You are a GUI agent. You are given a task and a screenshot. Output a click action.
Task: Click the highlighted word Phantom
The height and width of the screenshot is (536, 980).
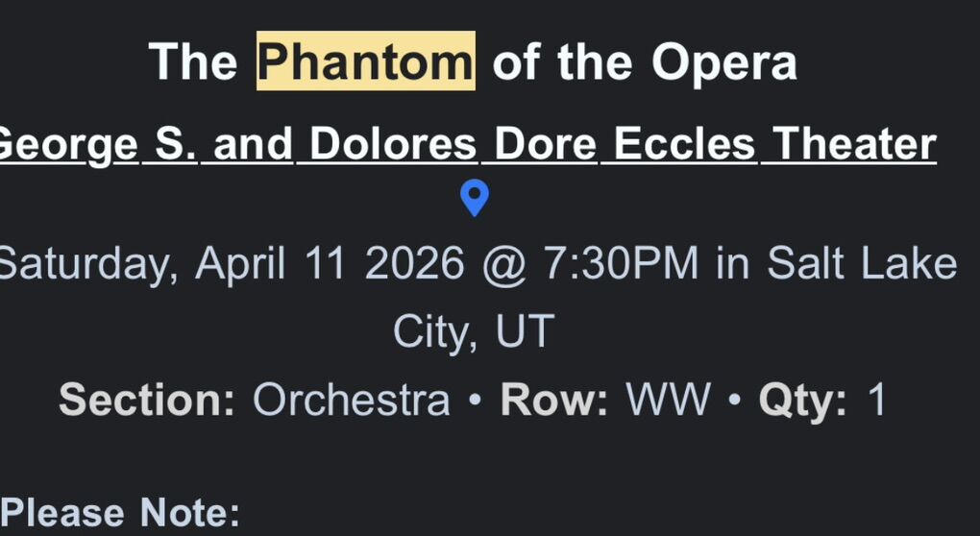365,62
